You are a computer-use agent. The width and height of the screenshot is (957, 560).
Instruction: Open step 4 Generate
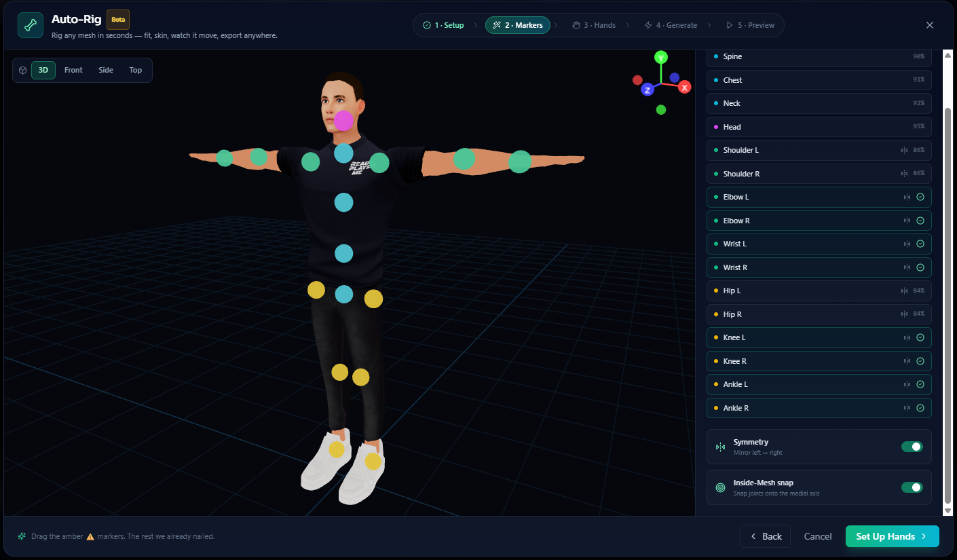pyautogui.click(x=671, y=25)
